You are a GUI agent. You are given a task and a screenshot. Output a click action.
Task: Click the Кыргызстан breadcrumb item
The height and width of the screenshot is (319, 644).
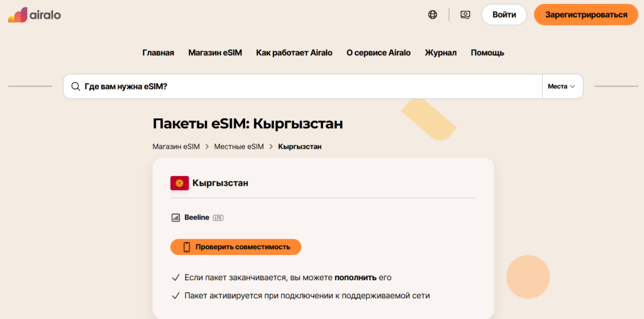(x=300, y=147)
